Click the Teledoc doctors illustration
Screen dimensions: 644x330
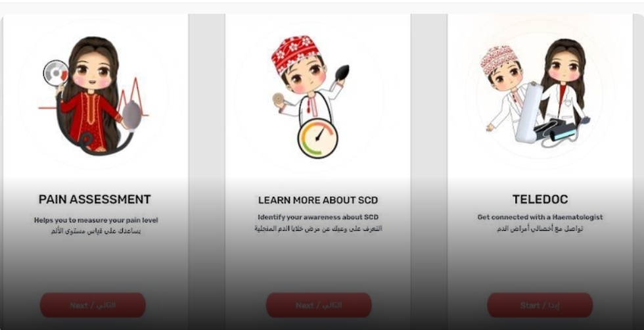538,93
